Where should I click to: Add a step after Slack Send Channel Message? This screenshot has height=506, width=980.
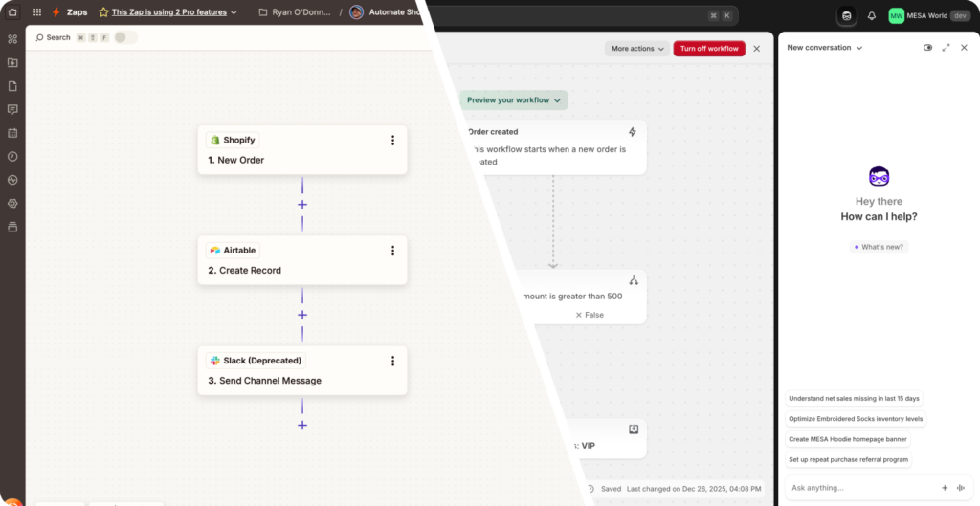point(302,425)
